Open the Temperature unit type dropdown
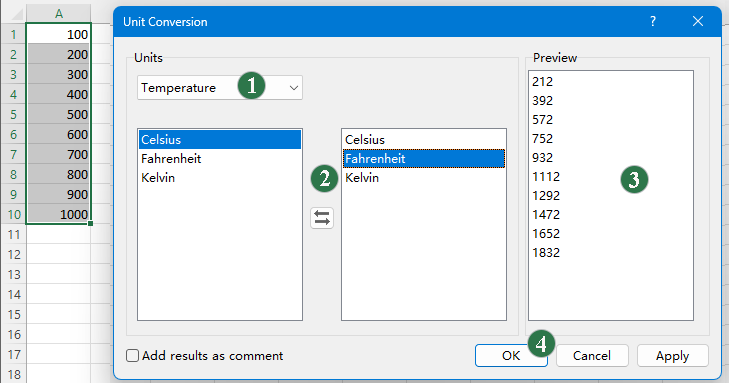Screen dimensions: 729x383 click(x=220, y=87)
